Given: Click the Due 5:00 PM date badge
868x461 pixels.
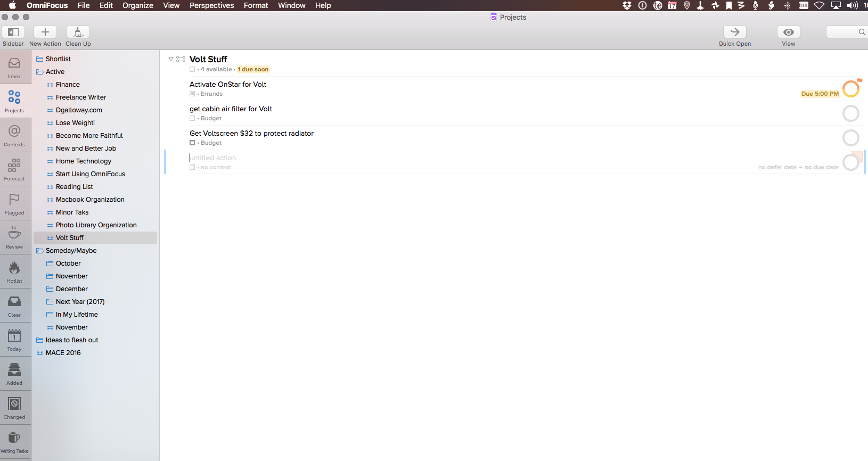Looking at the screenshot, I should 820,94.
